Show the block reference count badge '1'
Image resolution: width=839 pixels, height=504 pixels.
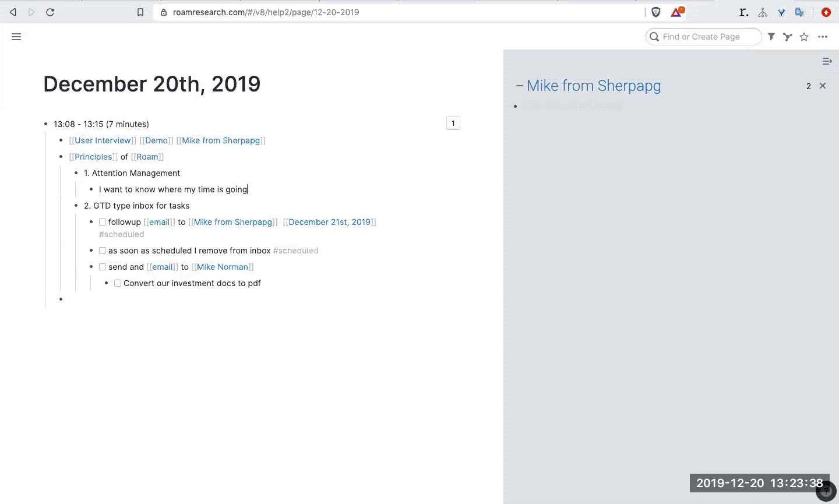coord(453,123)
